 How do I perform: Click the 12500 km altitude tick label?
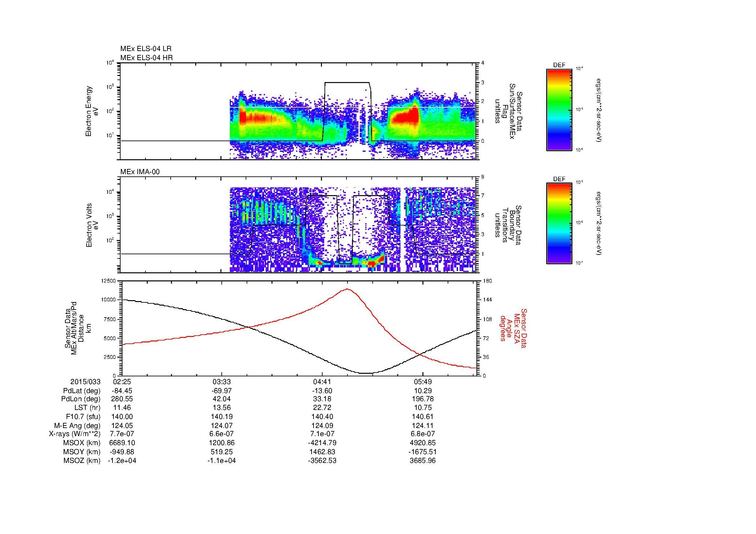coord(109,281)
